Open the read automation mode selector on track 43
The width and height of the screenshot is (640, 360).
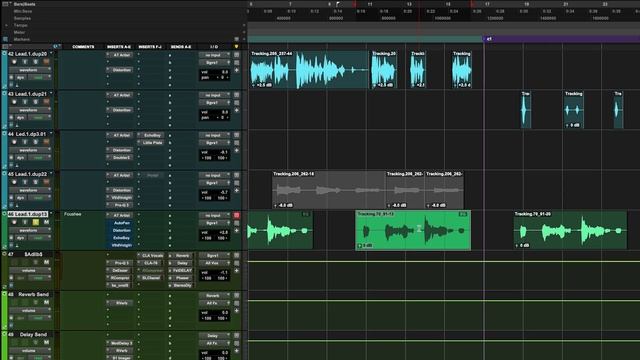point(40,118)
